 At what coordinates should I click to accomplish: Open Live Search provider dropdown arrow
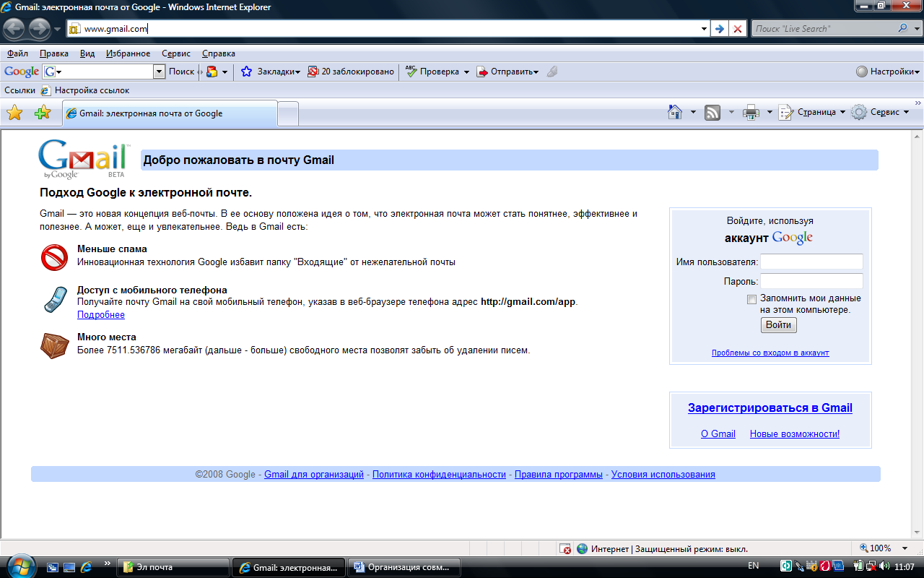[917, 29]
